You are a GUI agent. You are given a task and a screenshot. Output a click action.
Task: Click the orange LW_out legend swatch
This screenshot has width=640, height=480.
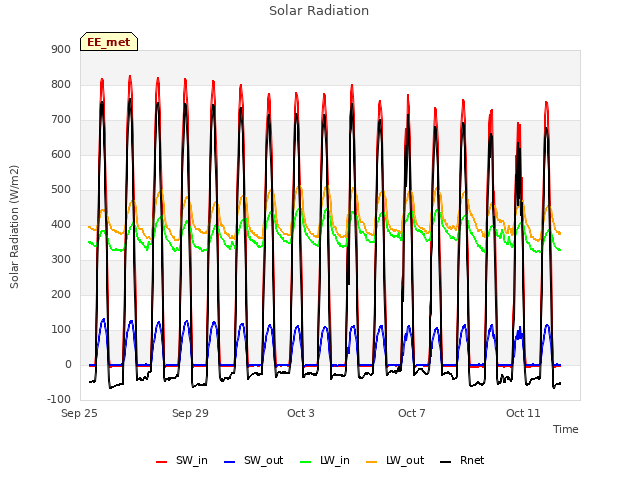[x=372, y=462]
